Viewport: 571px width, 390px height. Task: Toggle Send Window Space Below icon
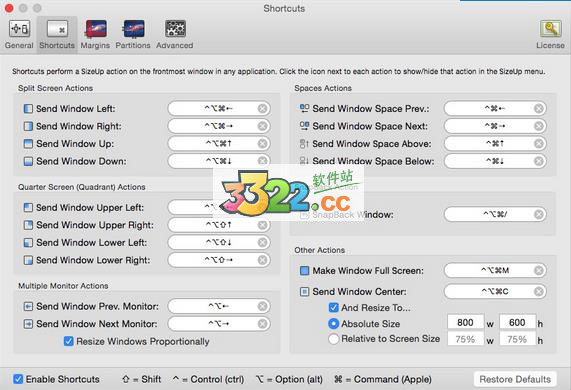[304, 161]
